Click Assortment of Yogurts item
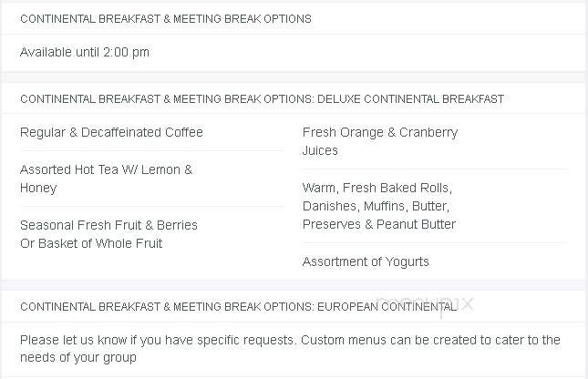This screenshot has width=588, height=379. [x=366, y=261]
